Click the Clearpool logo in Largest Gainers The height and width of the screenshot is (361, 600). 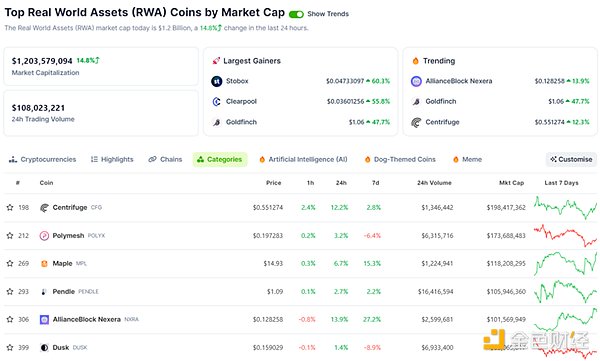217,101
